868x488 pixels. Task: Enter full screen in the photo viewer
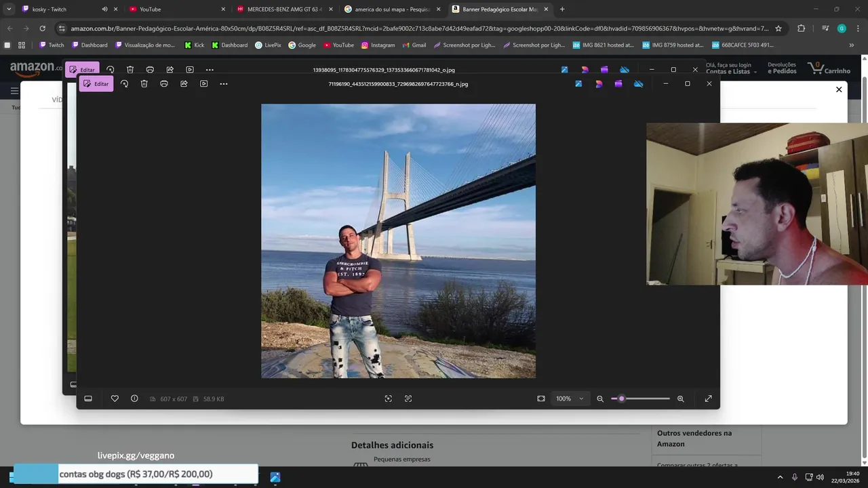(x=709, y=399)
